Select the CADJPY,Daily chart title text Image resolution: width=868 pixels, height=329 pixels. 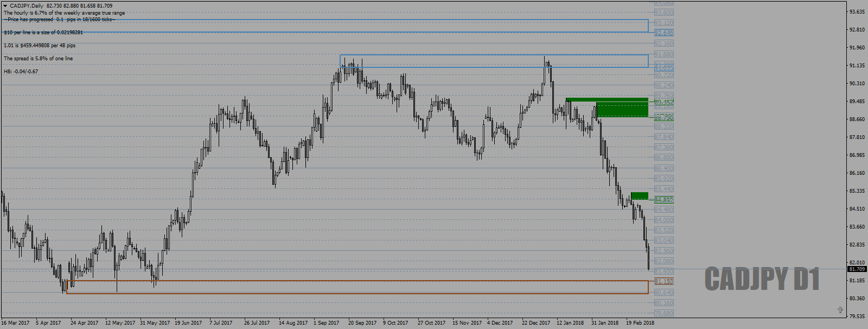(x=27, y=6)
